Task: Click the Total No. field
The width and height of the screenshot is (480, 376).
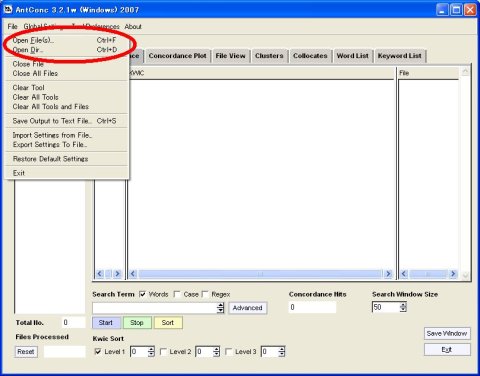Action: coord(73,322)
